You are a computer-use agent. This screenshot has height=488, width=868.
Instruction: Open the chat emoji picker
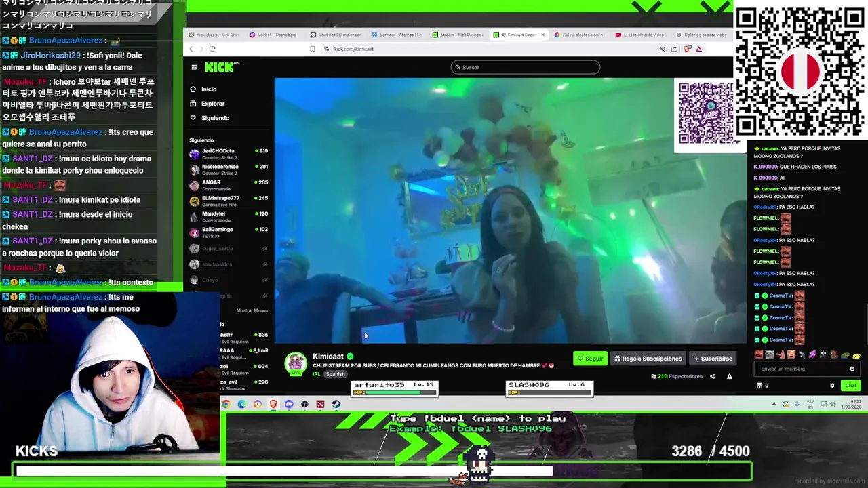852,369
